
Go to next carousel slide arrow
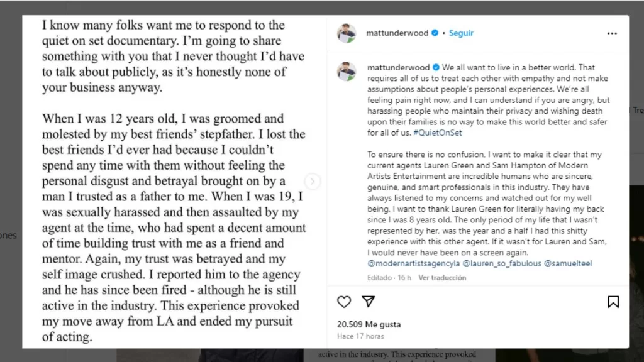pos(313,182)
